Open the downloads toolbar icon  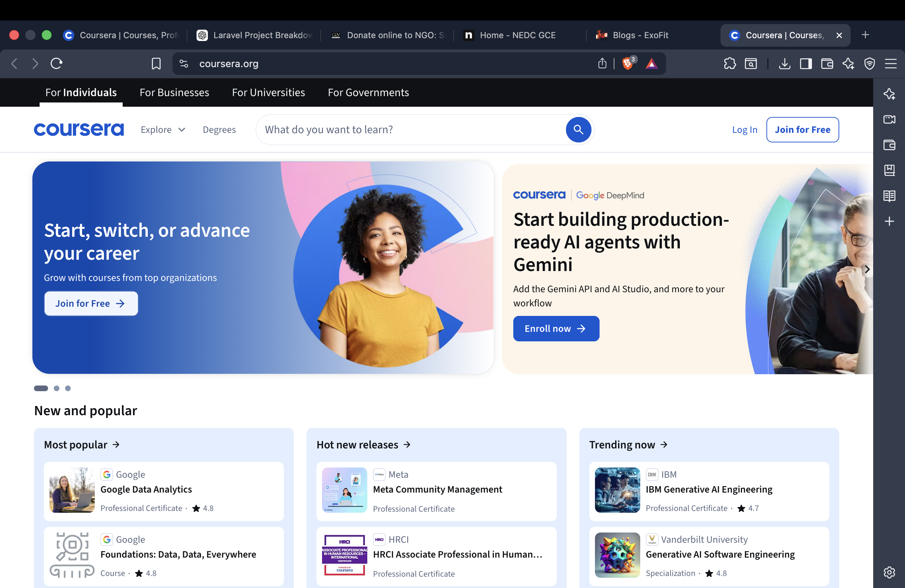pyautogui.click(x=784, y=64)
